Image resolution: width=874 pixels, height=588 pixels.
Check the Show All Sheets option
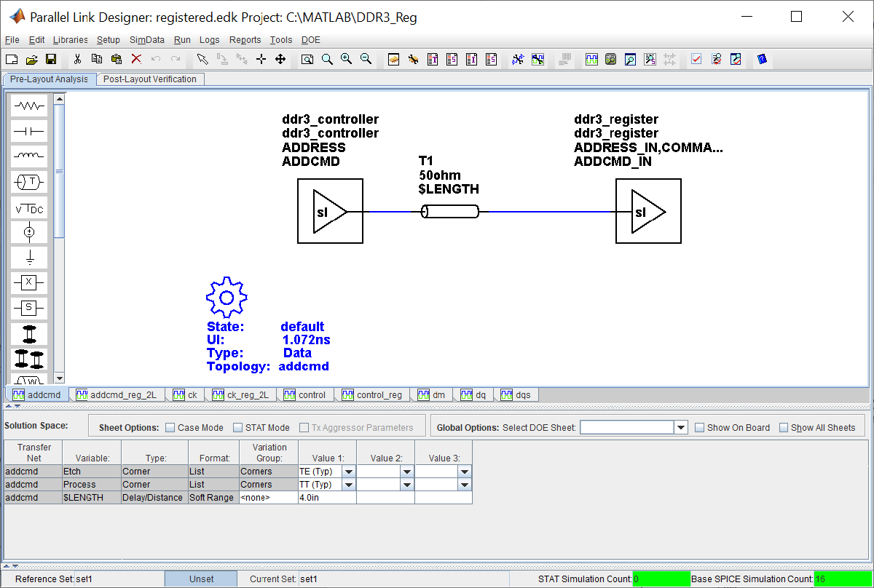pos(784,428)
